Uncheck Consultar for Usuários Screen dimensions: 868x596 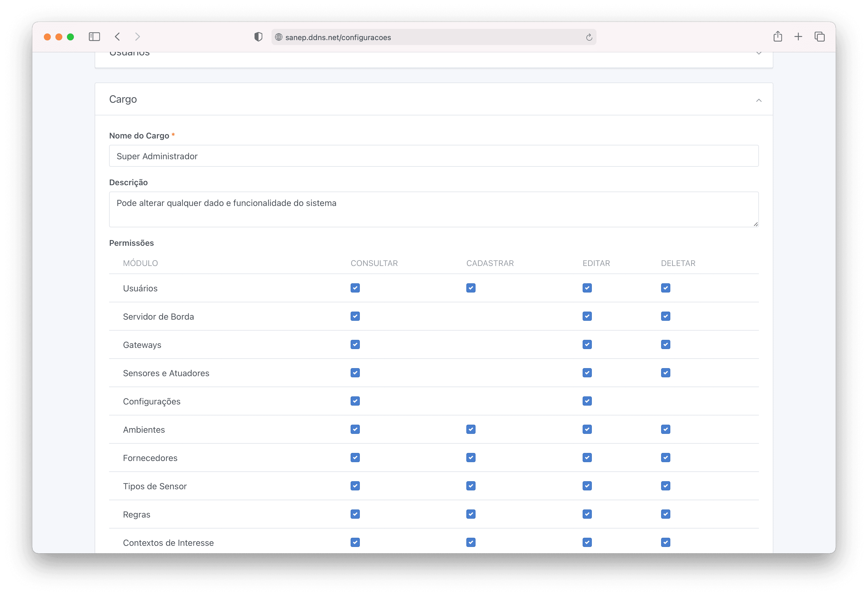click(355, 288)
